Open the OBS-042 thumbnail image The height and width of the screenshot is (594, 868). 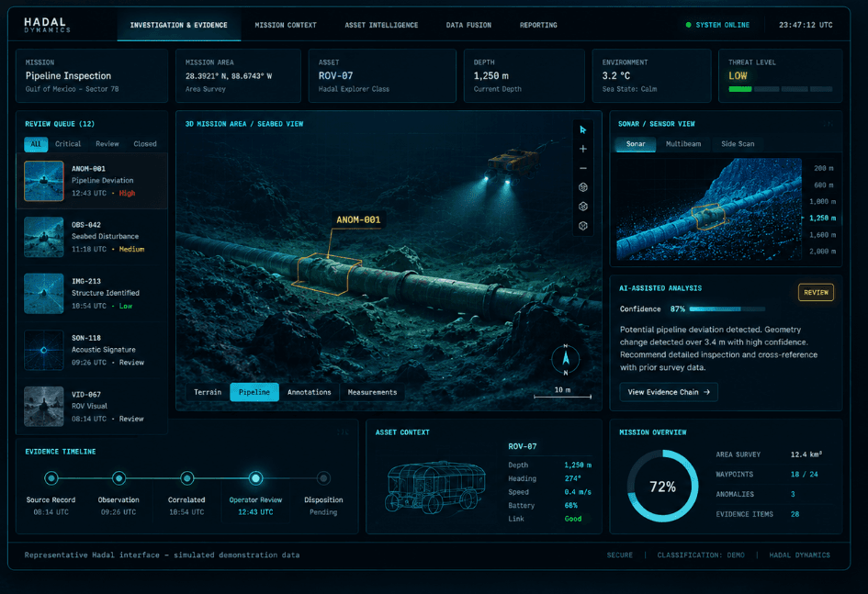click(x=44, y=237)
